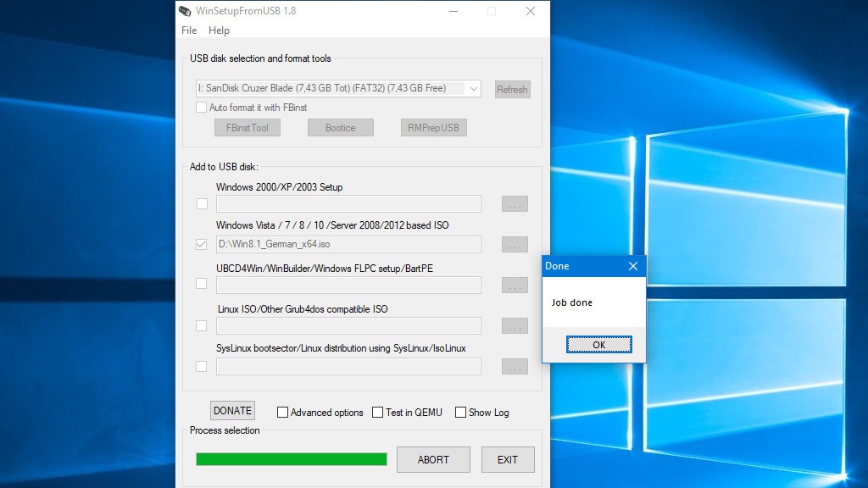This screenshot has height=488, width=868.
Task: Enable Advanced options
Action: [282, 413]
